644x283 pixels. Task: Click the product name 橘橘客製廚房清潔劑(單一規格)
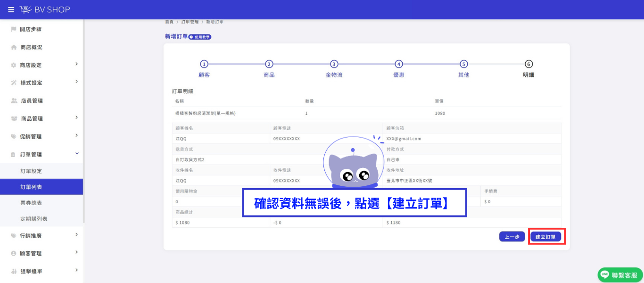pyautogui.click(x=205, y=113)
